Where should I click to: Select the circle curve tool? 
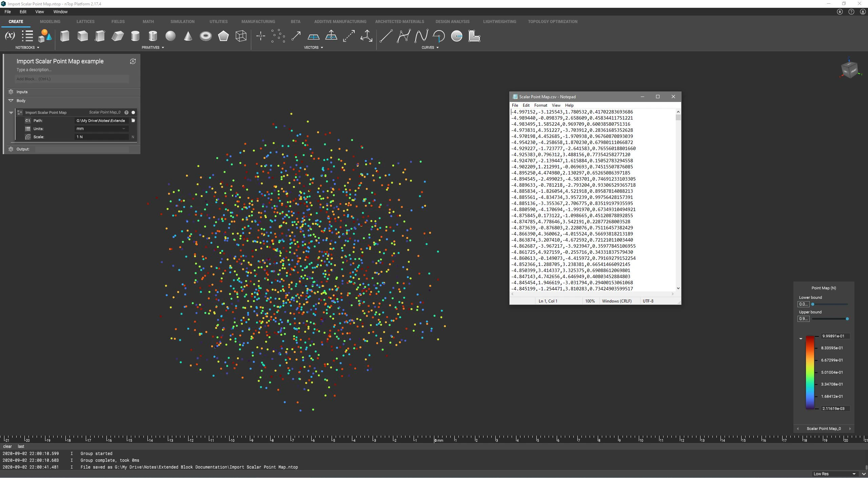coord(457,36)
